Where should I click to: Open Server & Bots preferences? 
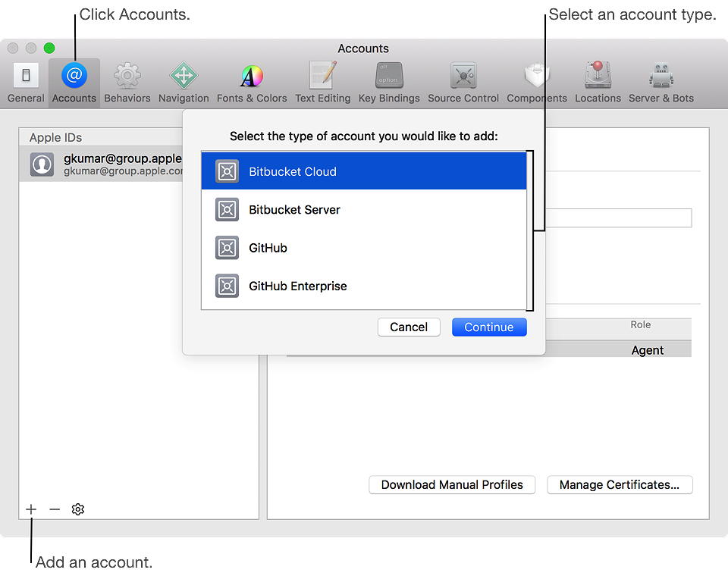[661, 83]
